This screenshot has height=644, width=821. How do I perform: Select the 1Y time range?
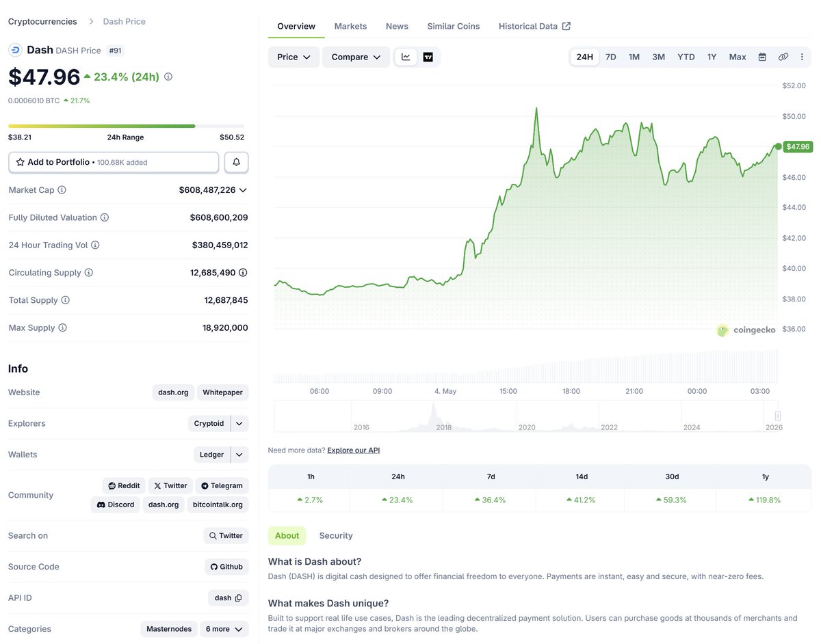point(712,57)
